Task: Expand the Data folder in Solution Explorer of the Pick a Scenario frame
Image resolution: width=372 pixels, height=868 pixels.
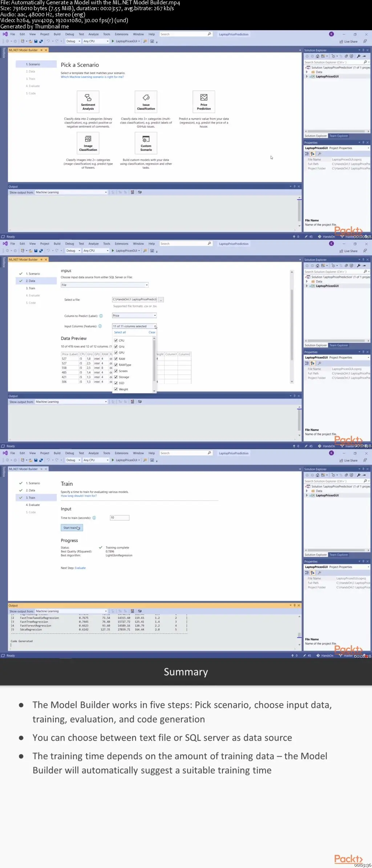Action: point(307,72)
